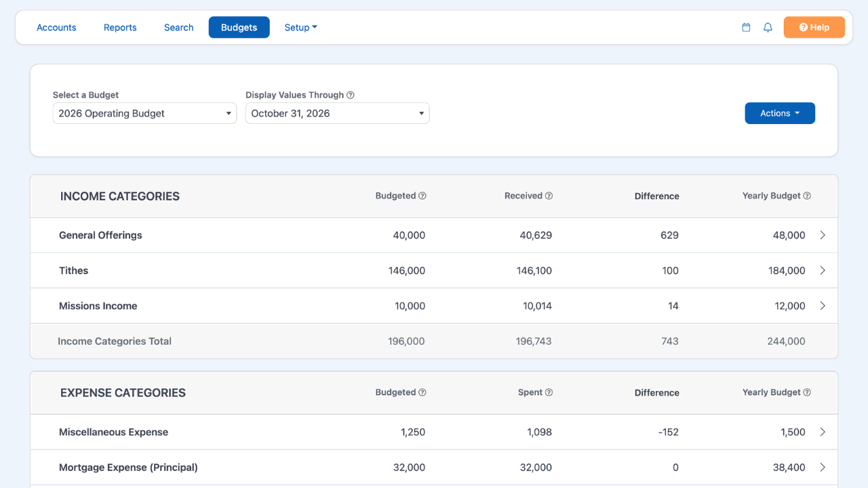Image resolution: width=868 pixels, height=488 pixels.
Task: Click the General Offerings category name
Action: (100, 235)
